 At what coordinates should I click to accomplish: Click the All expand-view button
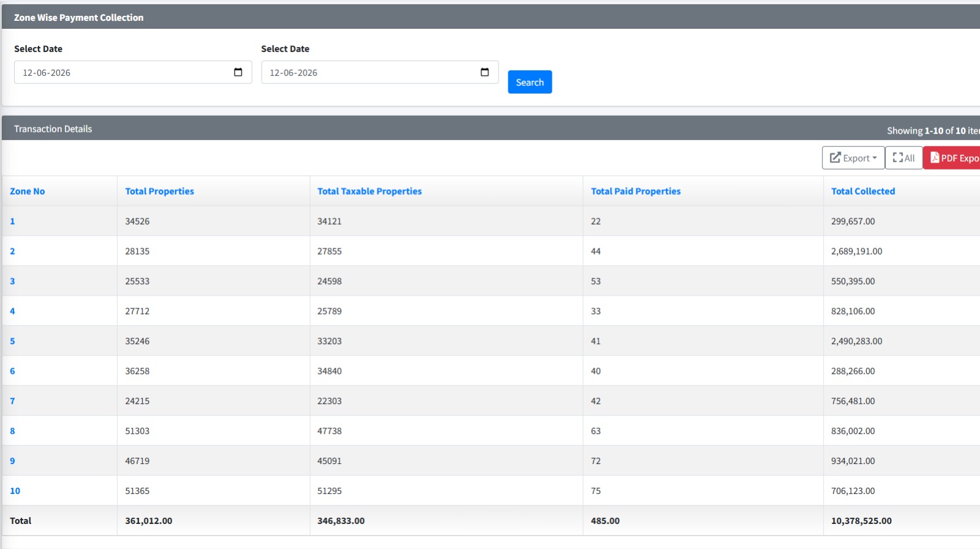coord(903,158)
